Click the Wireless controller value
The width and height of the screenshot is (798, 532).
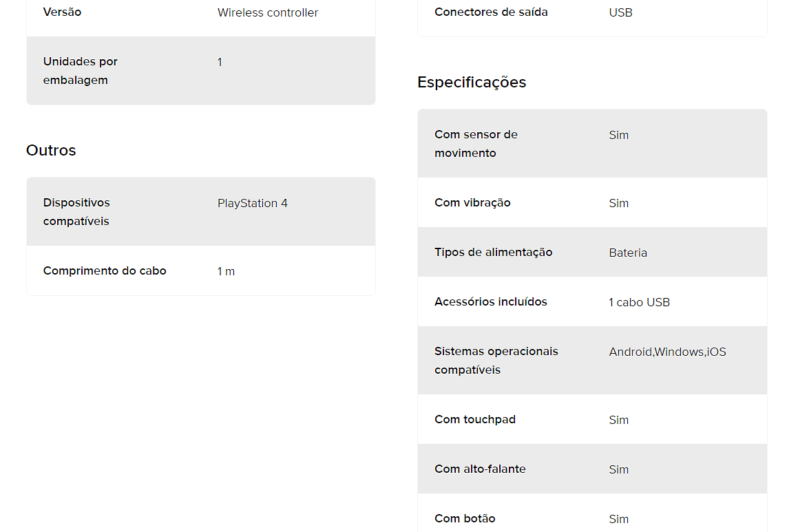pyautogui.click(x=268, y=12)
